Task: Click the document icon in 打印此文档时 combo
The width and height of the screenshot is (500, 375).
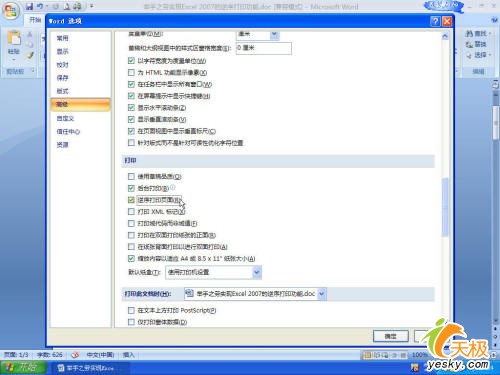Action: click(190, 293)
